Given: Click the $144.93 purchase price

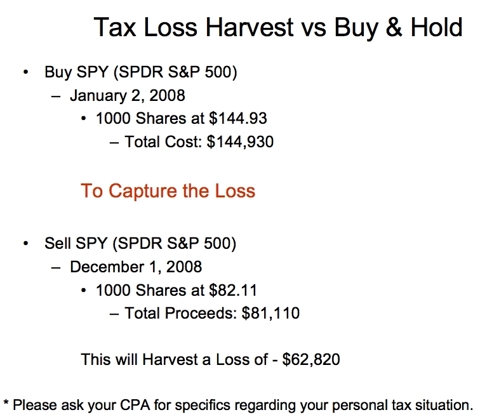Looking at the screenshot, I should pyautogui.click(x=238, y=118).
